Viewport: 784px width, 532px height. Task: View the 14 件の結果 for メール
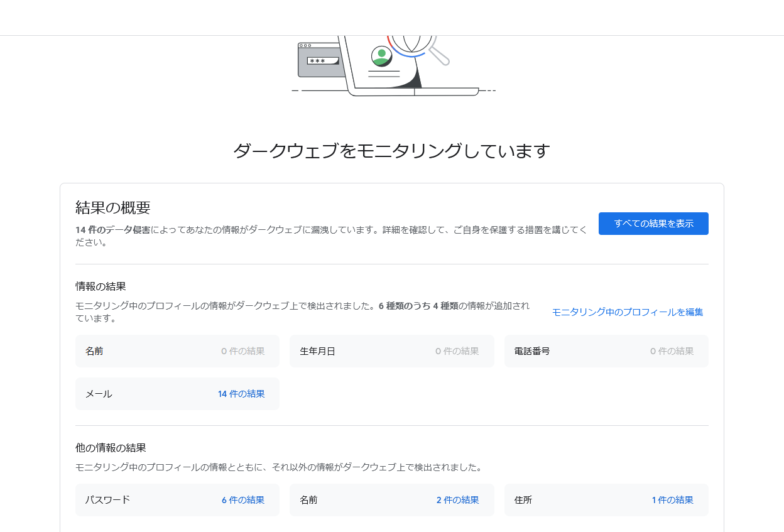[x=241, y=394]
